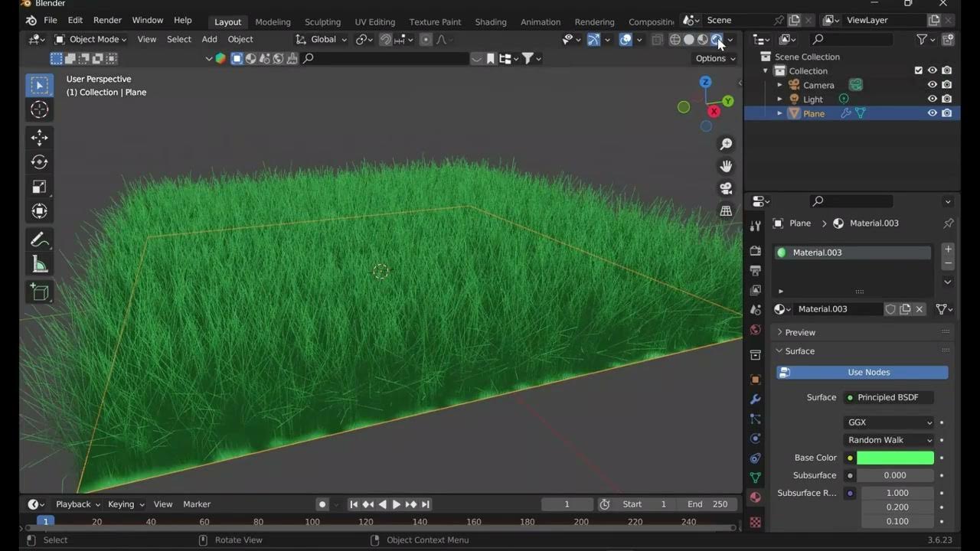Click the End frame 250 field
The image size is (980, 551).
point(707,504)
